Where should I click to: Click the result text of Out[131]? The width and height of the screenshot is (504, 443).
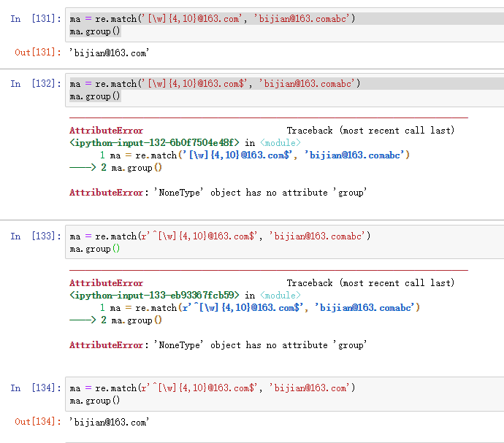click(x=109, y=52)
